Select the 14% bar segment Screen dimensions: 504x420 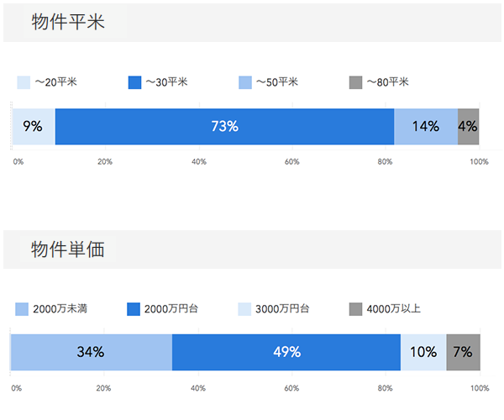[x=426, y=127]
